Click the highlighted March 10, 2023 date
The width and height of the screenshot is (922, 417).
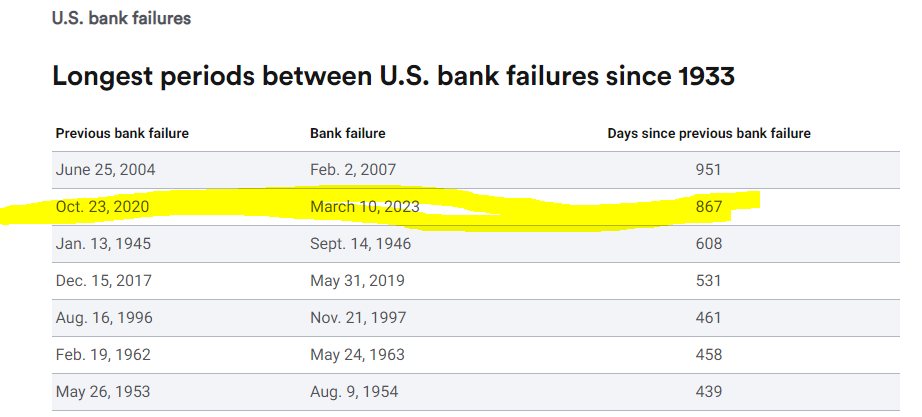364,207
